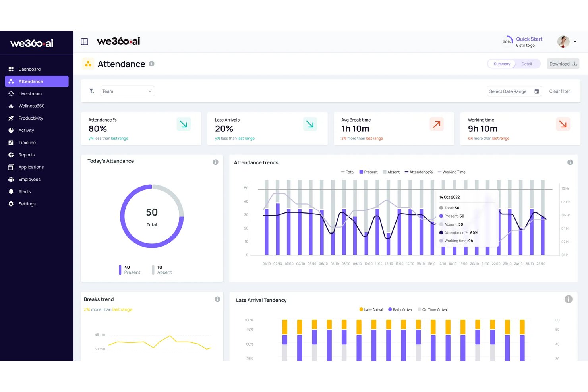Screen dimensions: 588x392
Task: Toggle On Time Arrival legend item
Action: (x=433, y=309)
